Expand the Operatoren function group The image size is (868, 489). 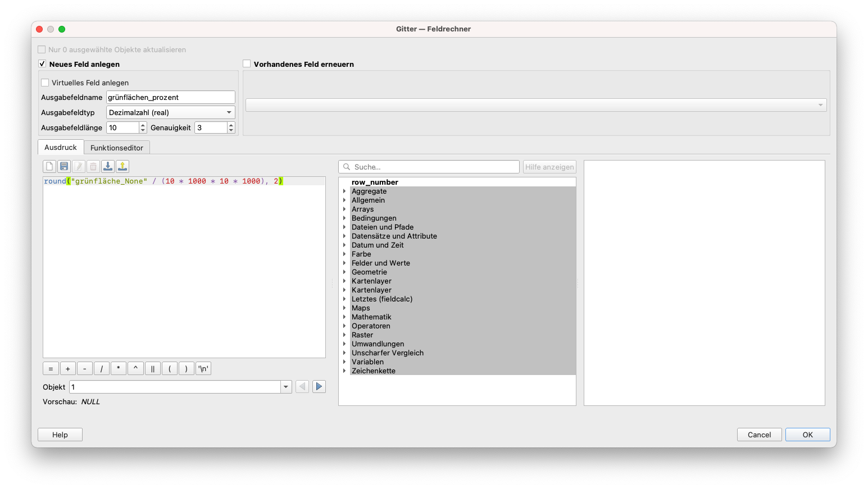[x=344, y=326]
